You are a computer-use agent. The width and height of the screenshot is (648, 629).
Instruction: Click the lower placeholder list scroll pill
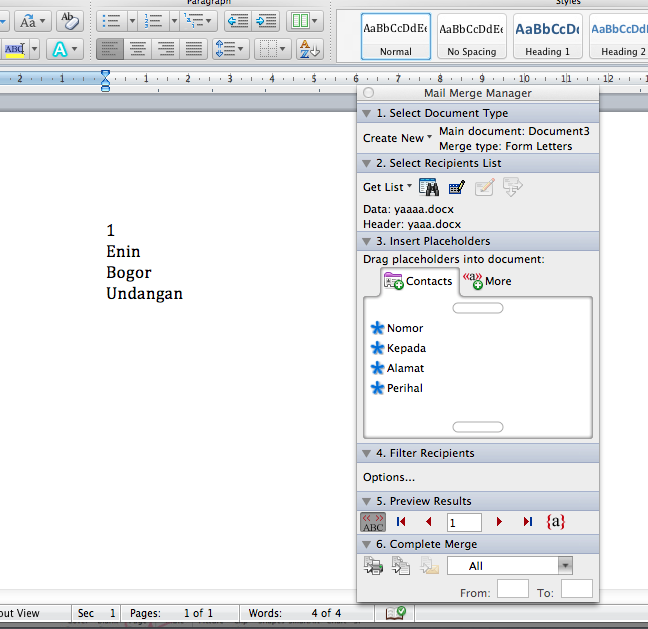point(478,427)
